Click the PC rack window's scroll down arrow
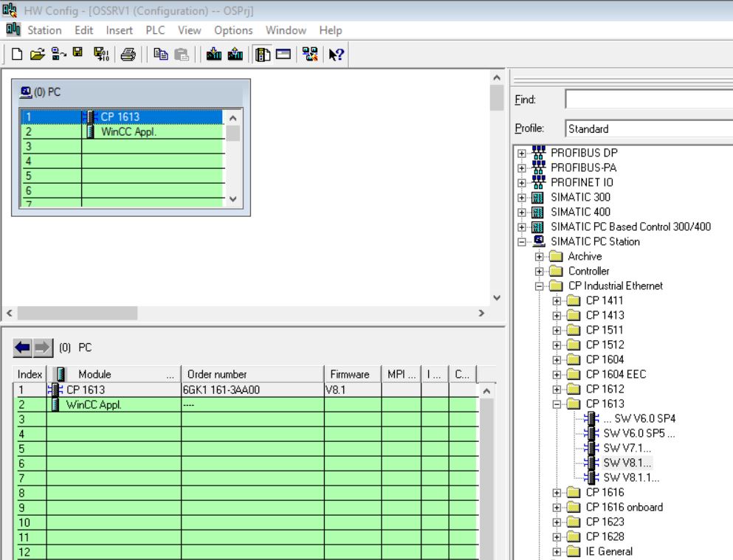Screen dimensions: 733x560 (x=233, y=199)
